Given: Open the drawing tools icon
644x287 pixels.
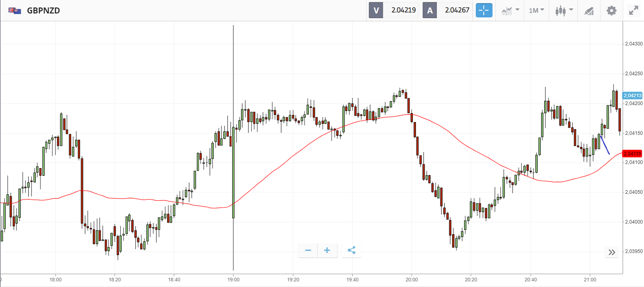Looking at the screenshot, I should click(589, 11).
